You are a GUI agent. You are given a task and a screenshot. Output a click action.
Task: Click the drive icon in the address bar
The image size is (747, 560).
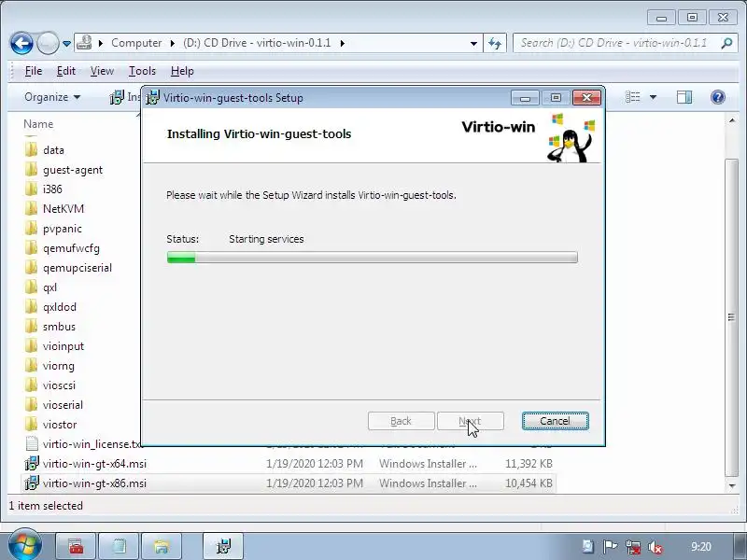click(x=84, y=42)
